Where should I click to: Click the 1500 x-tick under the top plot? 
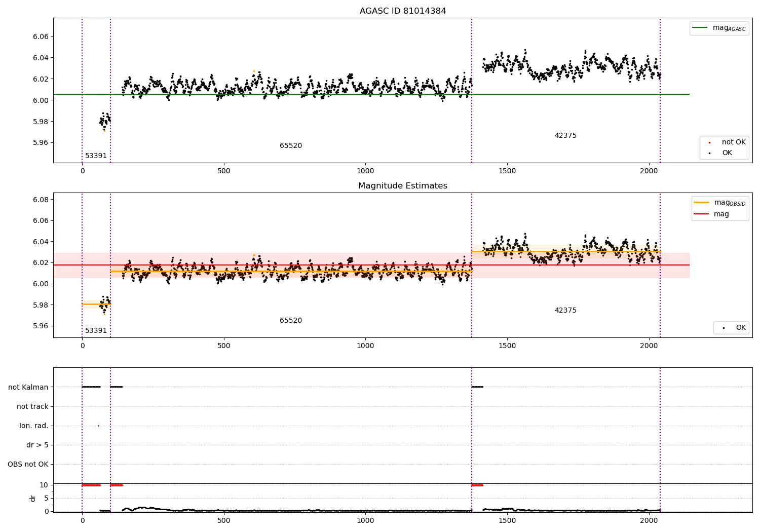pyautogui.click(x=507, y=171)
